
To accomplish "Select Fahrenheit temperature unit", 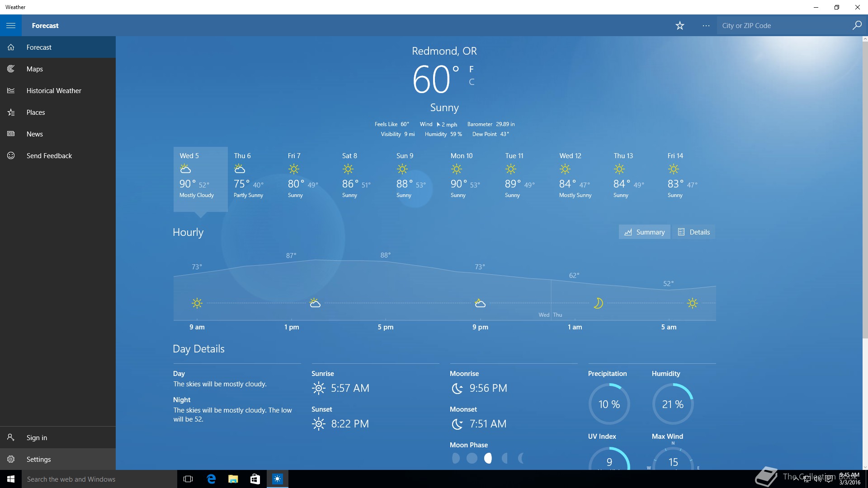I will tap(472, 69).
